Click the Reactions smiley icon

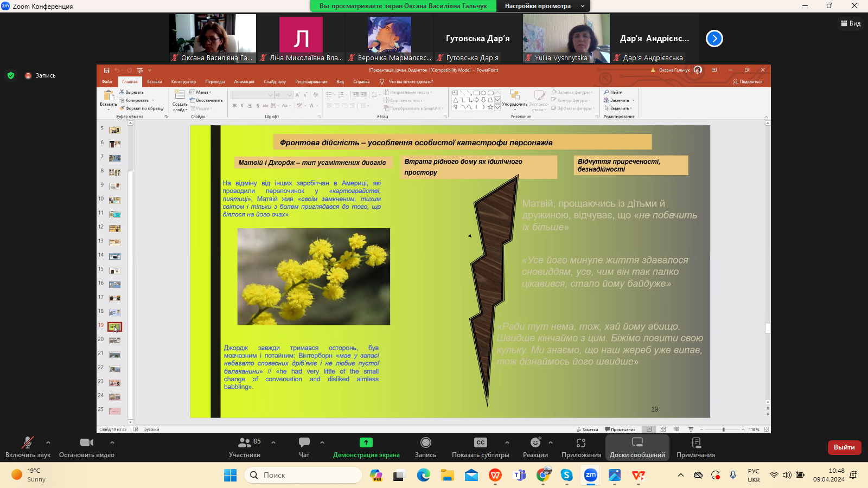click(x=535, y=443)
